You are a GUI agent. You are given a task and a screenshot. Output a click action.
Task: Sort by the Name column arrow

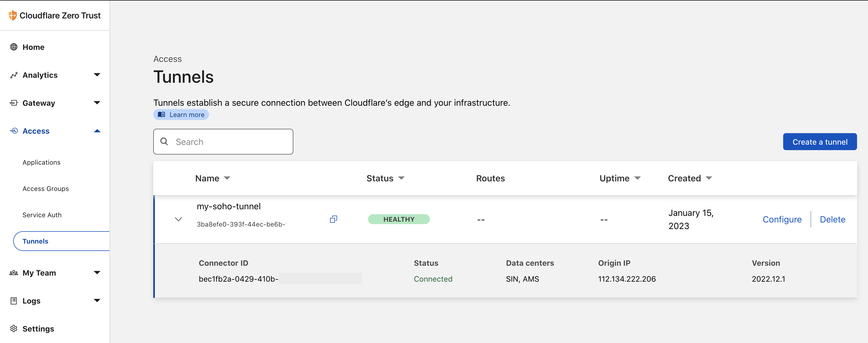click(227, 178)
